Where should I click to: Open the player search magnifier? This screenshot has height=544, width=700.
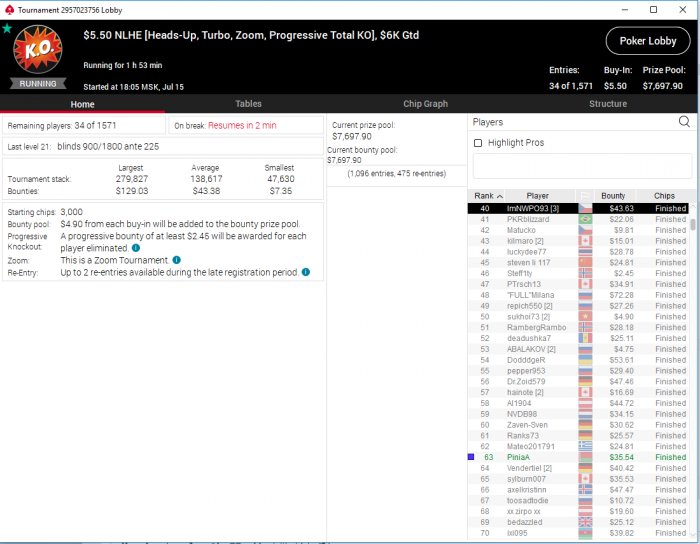(x=683, y=121)
